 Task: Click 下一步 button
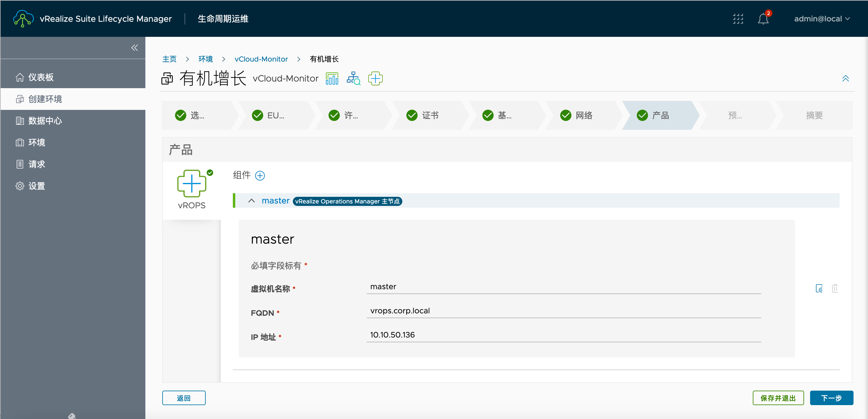(x=831, y=398)
